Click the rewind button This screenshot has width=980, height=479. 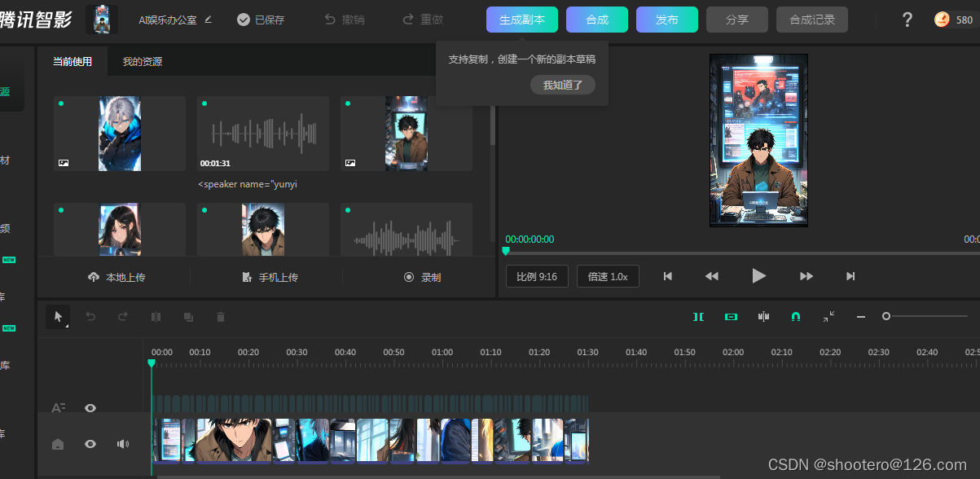tap(712, 276)
